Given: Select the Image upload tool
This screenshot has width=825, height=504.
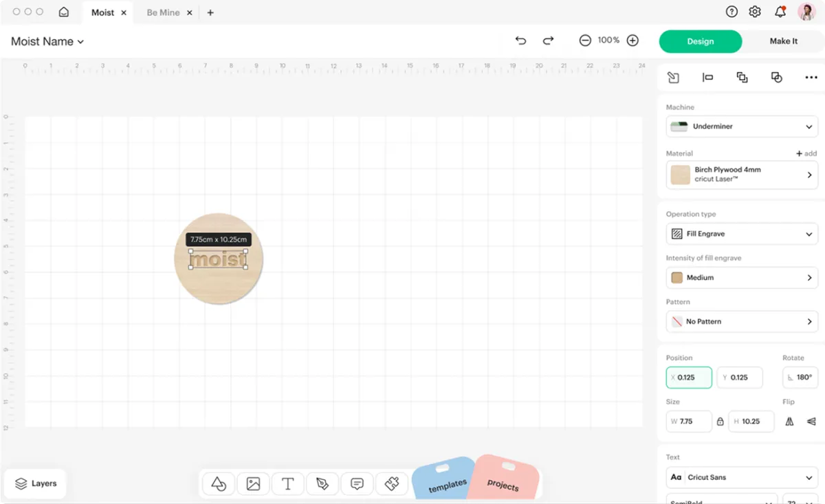Looking at the screenshot, I should point(253,484).
